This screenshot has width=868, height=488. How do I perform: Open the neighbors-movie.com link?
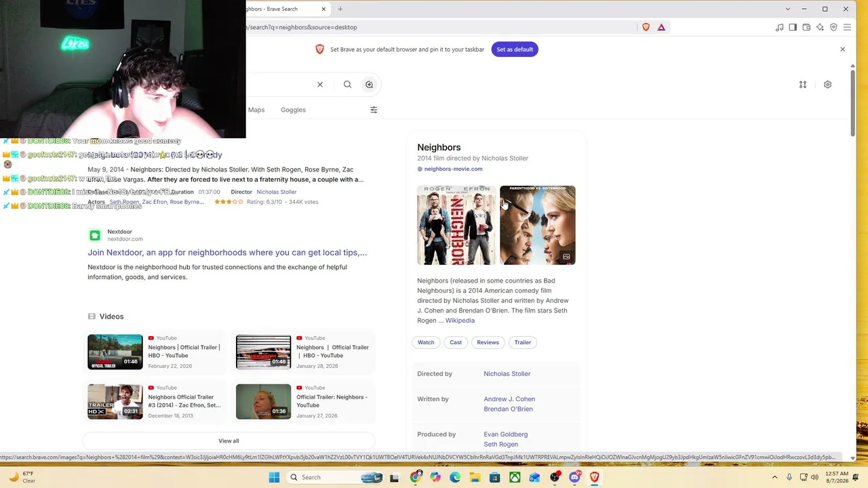[x=453, y=169]
